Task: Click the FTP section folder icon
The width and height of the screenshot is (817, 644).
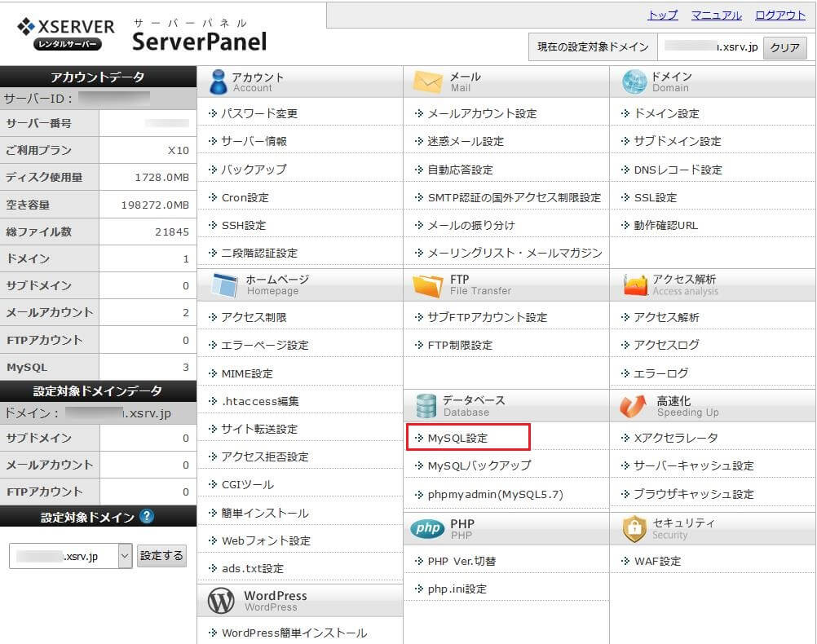Action: (x=428, y=285)
